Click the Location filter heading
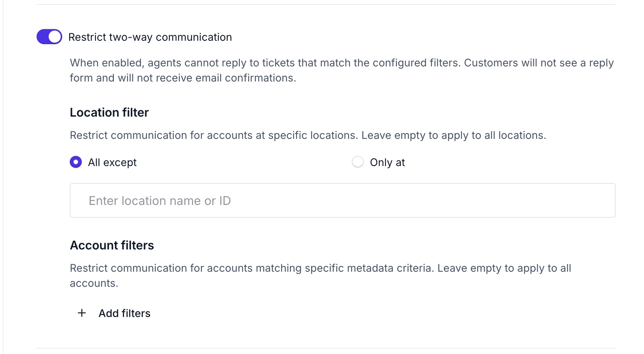 pyautogui.click(x=109, y=112)
